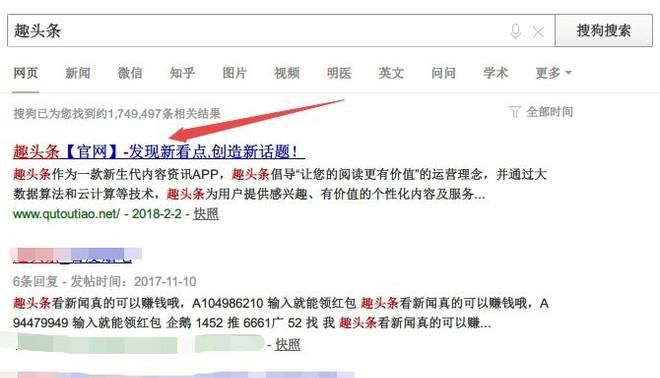Open 快照 for the qutoutiao.net result
The image size is (660, 378).
click(x=206, y=214)
